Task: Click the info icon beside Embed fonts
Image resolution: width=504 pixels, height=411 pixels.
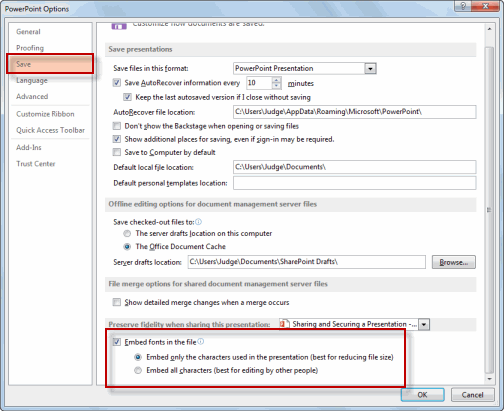Action: point(201,341)
